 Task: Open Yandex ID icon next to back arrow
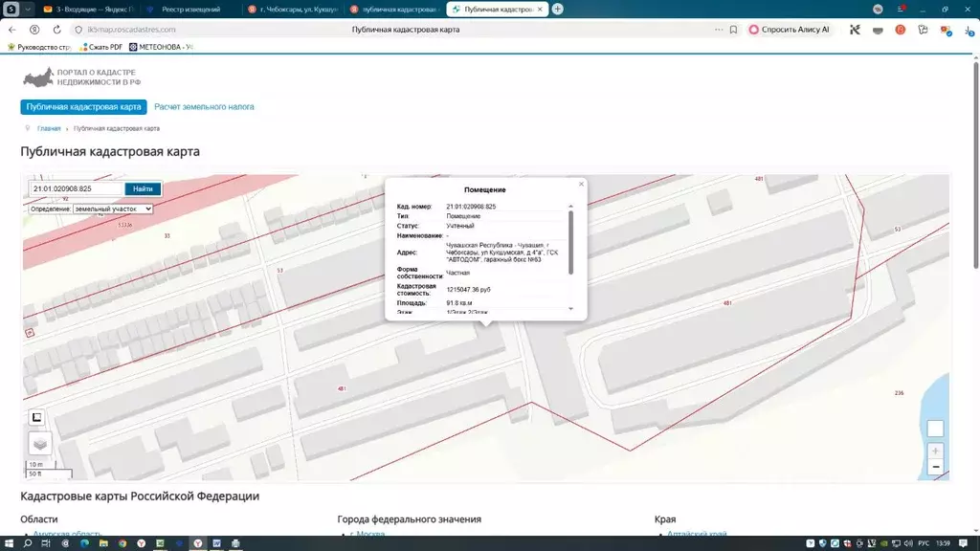point(35,30)
